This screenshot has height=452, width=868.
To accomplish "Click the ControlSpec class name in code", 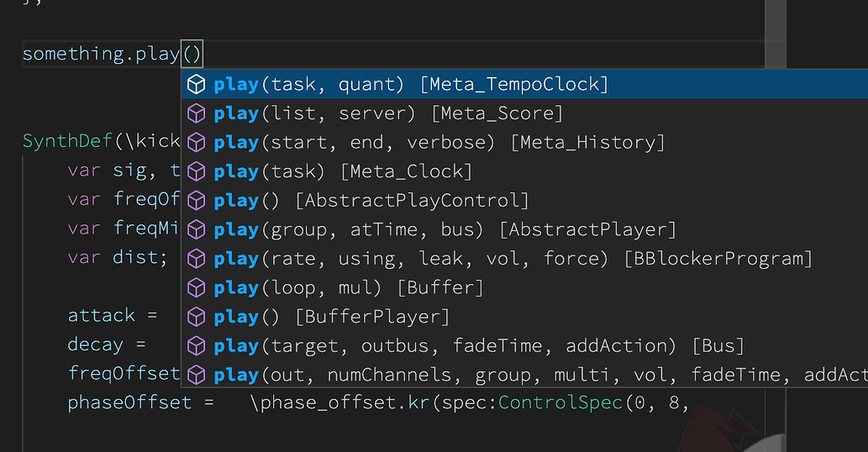I will point(560,402).
